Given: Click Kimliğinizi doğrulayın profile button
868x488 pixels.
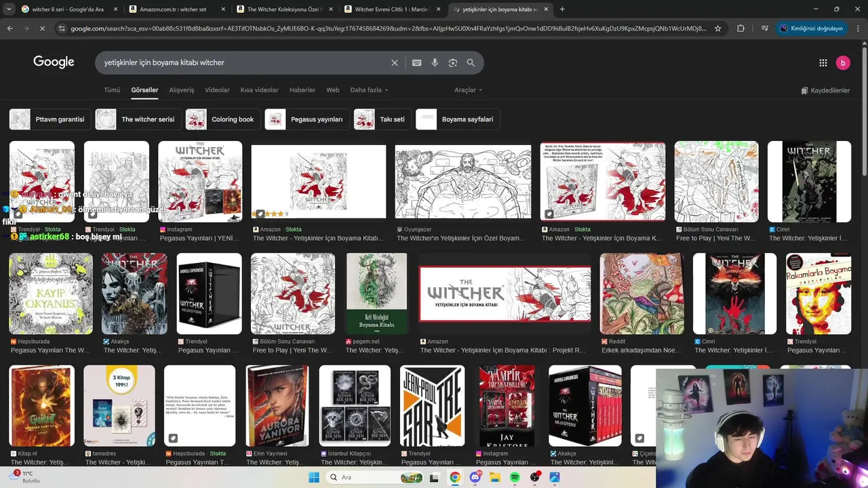Looking at the screenshot, I should 812,28.
